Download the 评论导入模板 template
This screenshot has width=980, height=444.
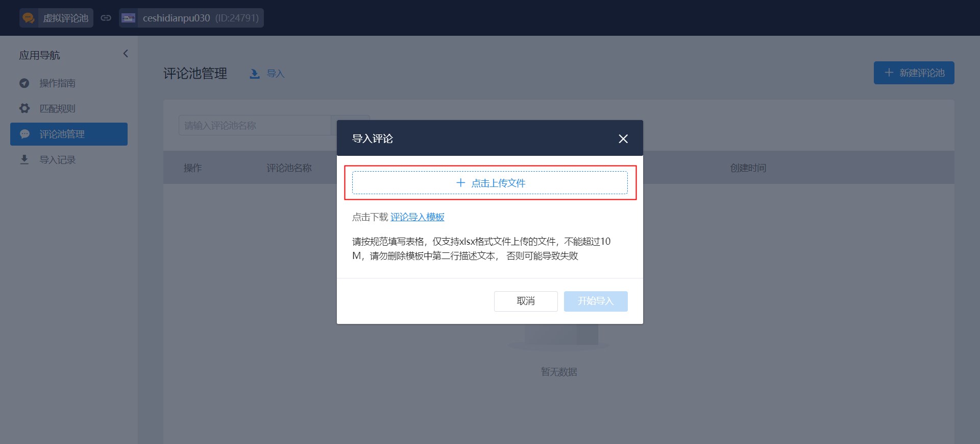coord(418,217)
